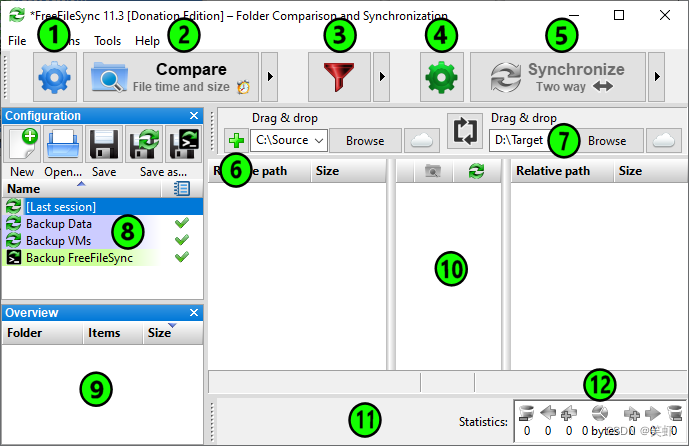
Task: Close the Configuration panel
Action: tap(194, 116)
